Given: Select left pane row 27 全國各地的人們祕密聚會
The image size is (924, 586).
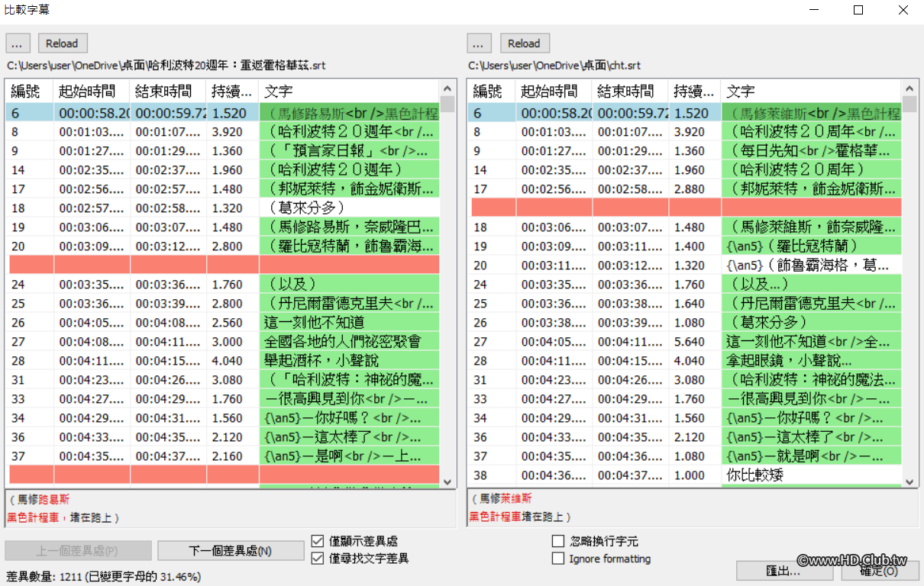Looking at the screenshot, I should pos(223,342).
